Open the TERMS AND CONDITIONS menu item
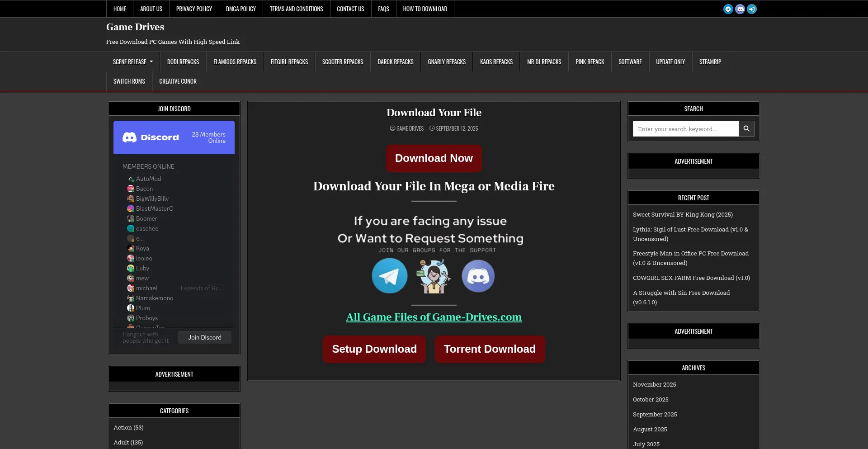868x449 pixels. pos(296,9)
